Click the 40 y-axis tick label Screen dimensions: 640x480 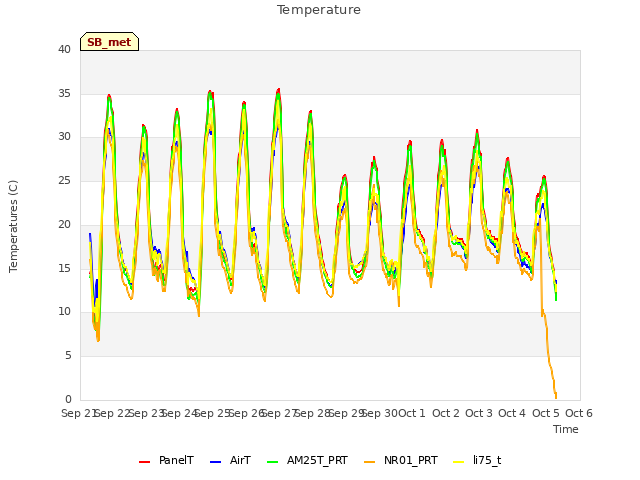click(x=64, y=49)
